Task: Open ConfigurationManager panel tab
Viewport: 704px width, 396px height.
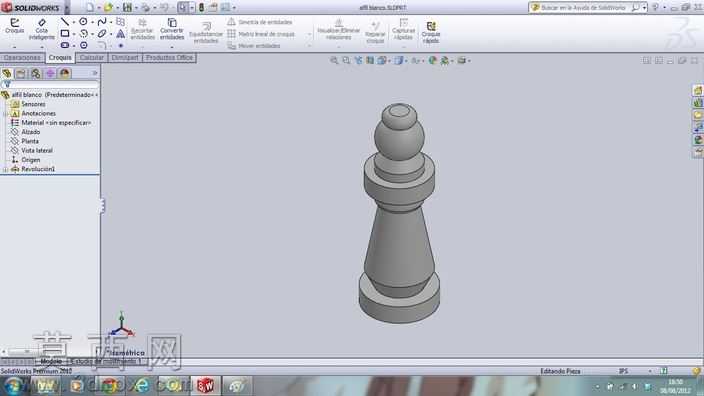Action: (x=35, y=73)
